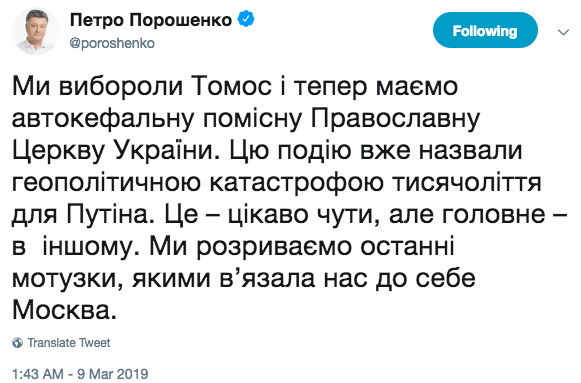581x383 pixels.
Task: Click the final word Москва in tweet
Action: (64, 310)
